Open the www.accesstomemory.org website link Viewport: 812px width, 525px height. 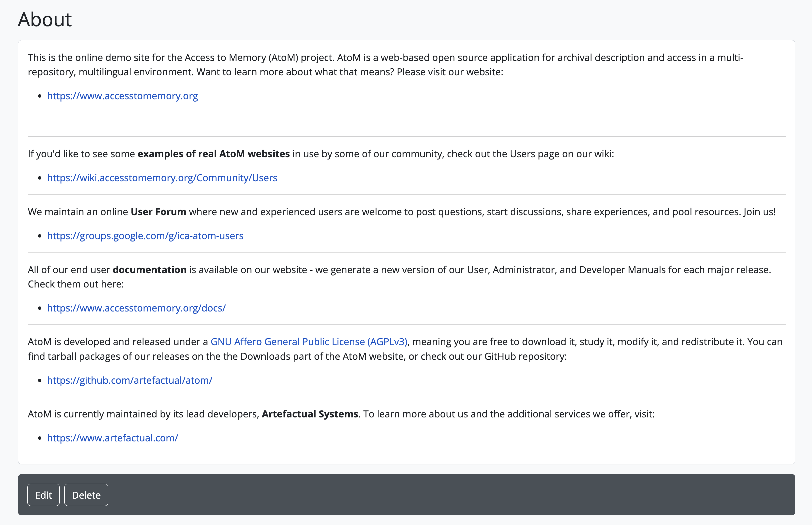(122, 96)
